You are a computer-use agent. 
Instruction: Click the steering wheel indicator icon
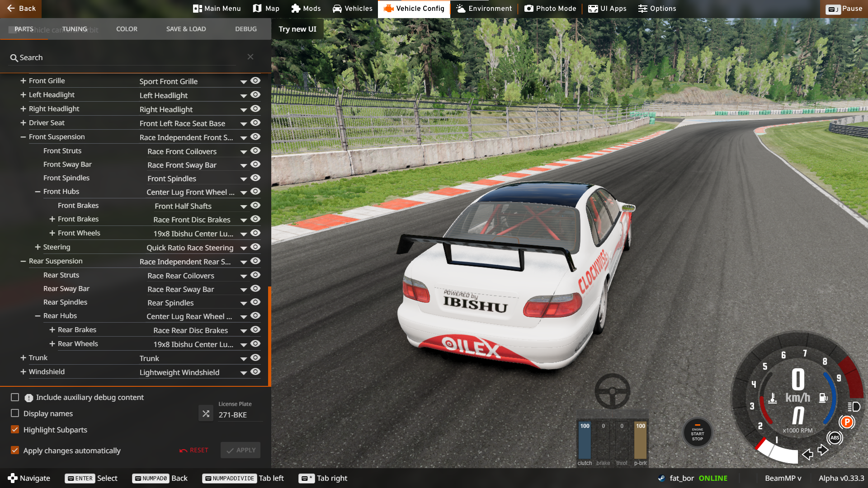click(x=612, y=391)
